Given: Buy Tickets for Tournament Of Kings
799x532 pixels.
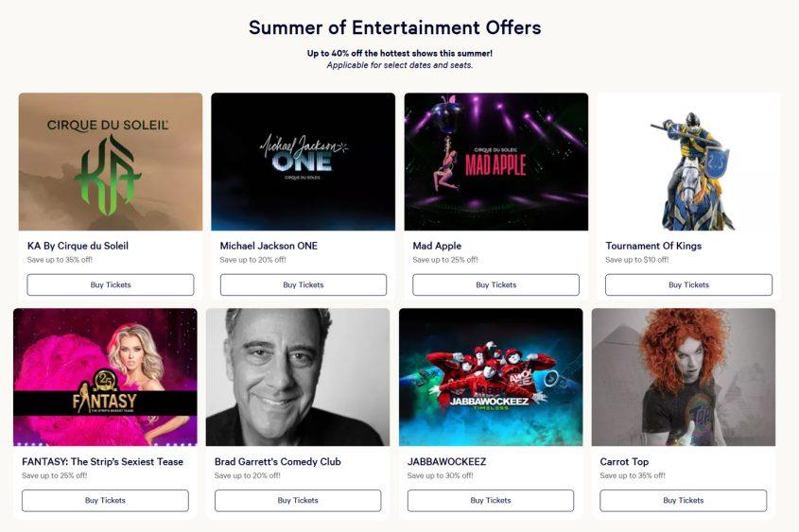Looking at the screenshot, I should [689, 284].
